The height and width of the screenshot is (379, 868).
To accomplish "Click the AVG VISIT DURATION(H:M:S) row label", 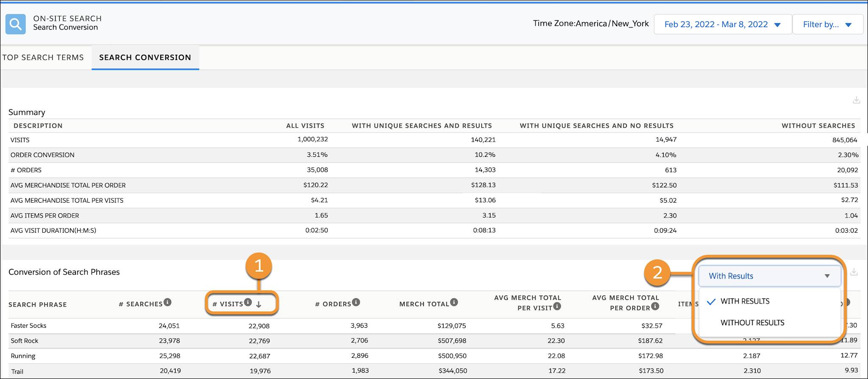I will 53,231.
